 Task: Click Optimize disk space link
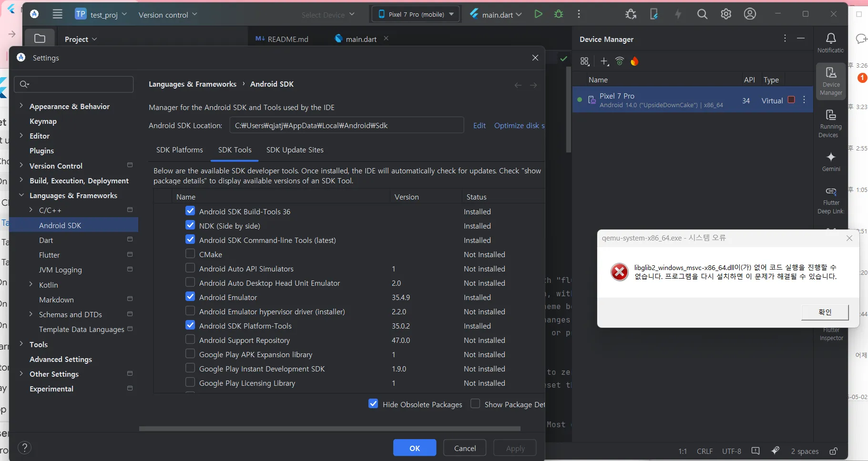[x=519, y=125]
